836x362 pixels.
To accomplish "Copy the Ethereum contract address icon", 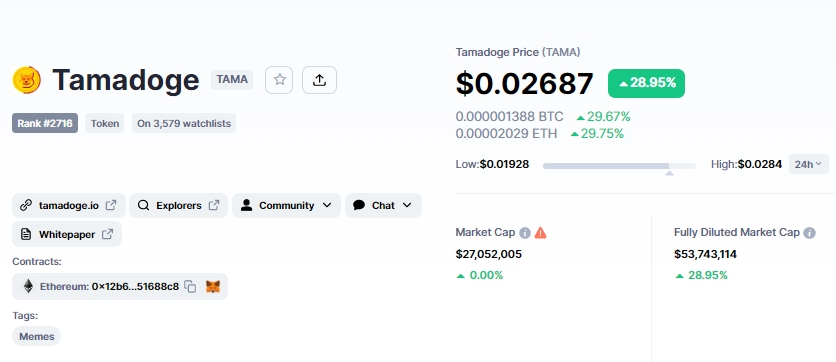I will [190, 287].
